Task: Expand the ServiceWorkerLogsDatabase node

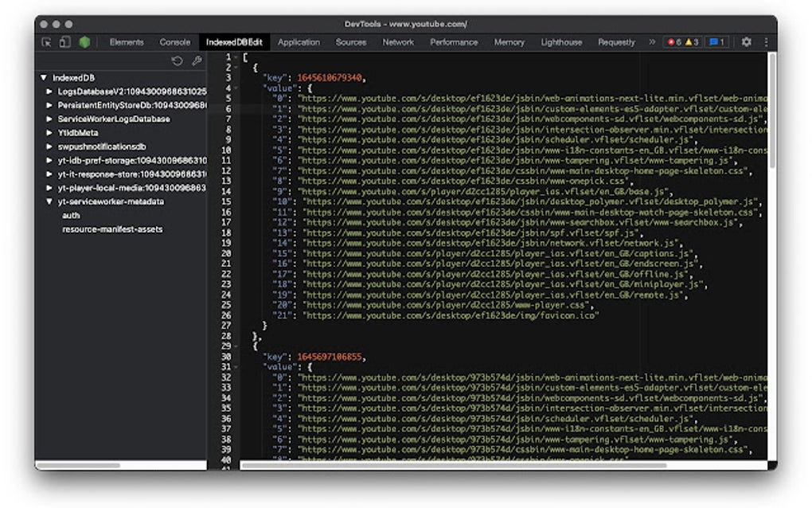Action: [x=49, y=119]
